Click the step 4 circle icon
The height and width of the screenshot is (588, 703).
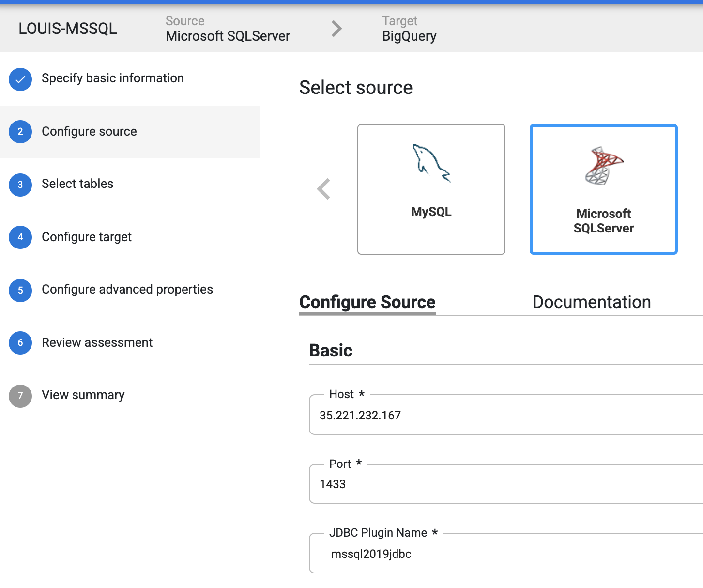point(20,237)
